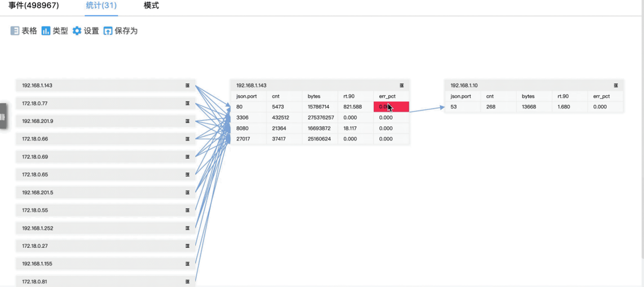Collapse the 192.168.1.10 table node
This screenshot has height=287, width=644.
pos(616,86)
